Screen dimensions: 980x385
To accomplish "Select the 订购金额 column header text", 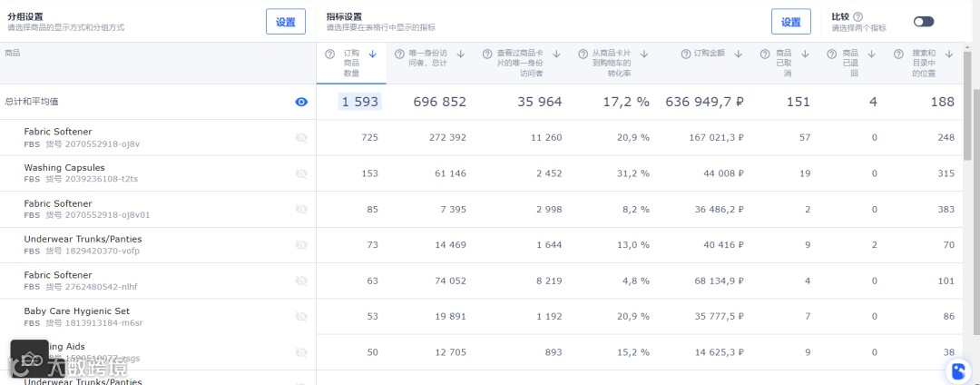I will (710, 54).
